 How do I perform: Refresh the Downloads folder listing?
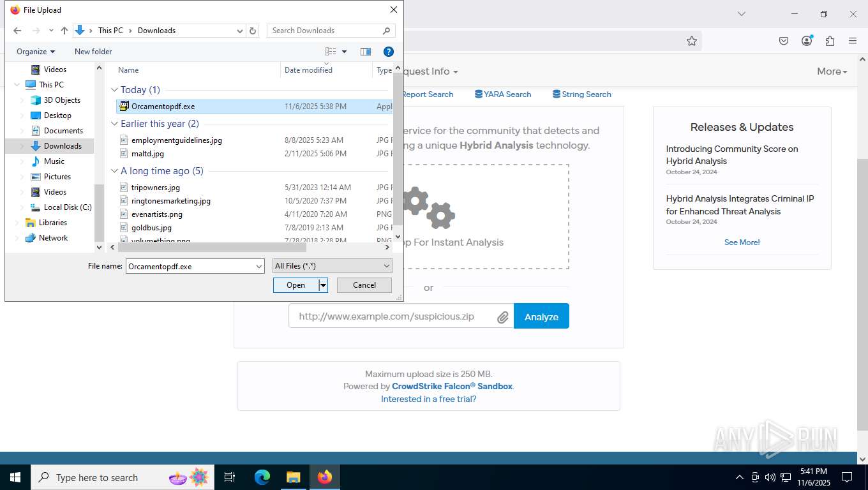click(x=253, y=31)
